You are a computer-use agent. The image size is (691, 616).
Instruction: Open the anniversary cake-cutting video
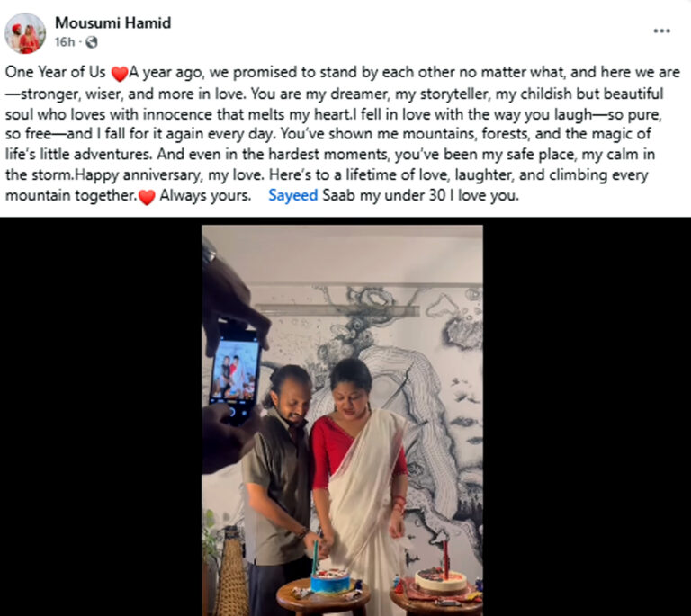(343, 421)
